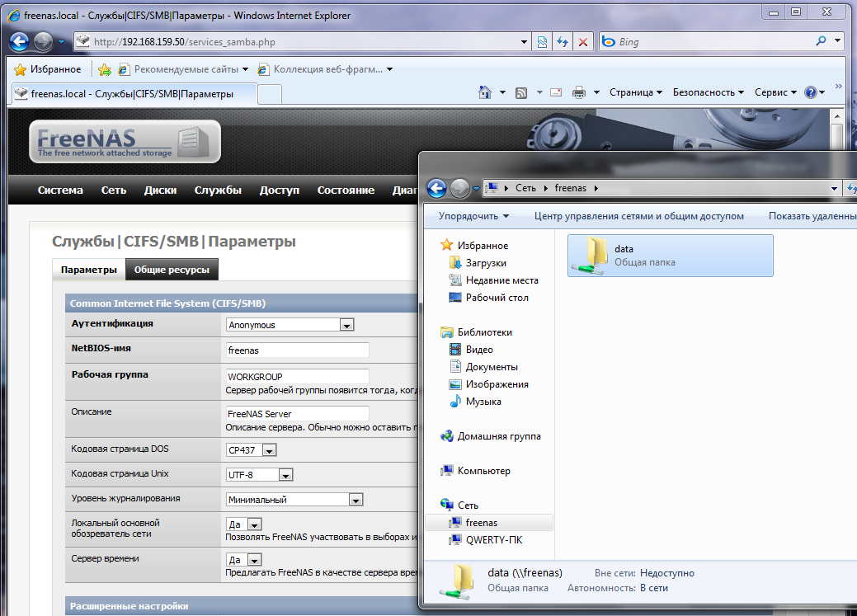Open Компьютер in Explorer sidebar
This screenshot has width=857, height=616.
coord(483,471)
